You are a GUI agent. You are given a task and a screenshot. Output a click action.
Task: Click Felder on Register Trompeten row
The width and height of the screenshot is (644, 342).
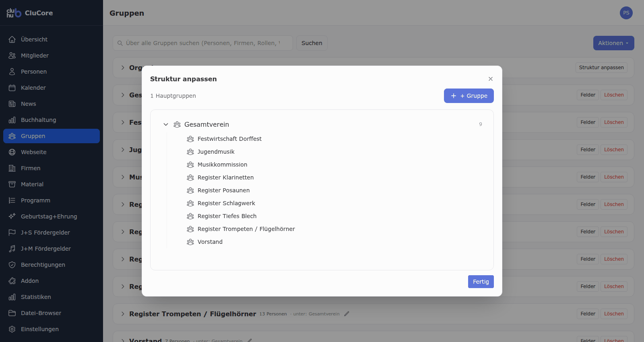click(588, 314)
